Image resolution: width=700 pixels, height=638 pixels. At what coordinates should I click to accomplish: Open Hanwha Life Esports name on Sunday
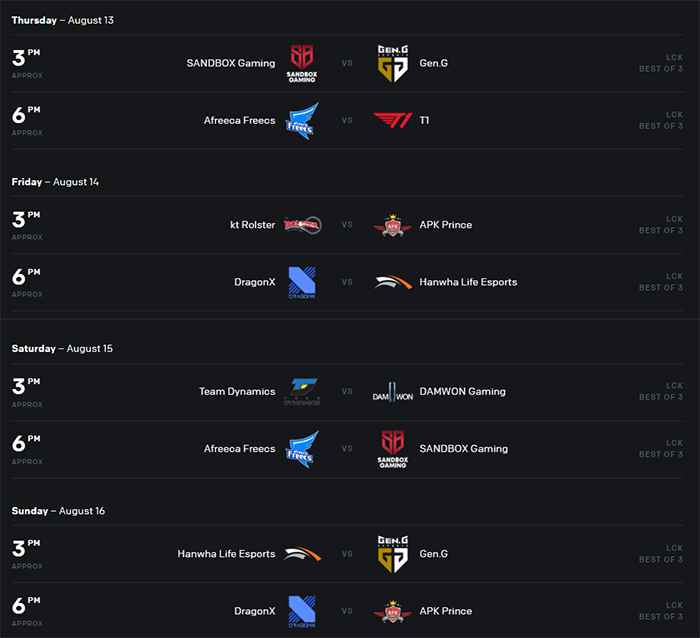coord(226,554)
